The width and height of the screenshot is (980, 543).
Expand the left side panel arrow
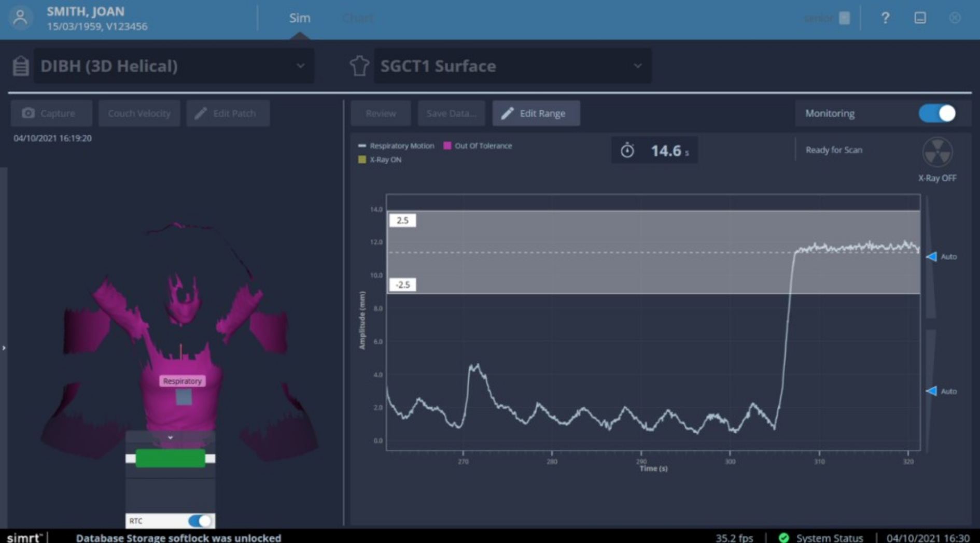click(4, 348)
